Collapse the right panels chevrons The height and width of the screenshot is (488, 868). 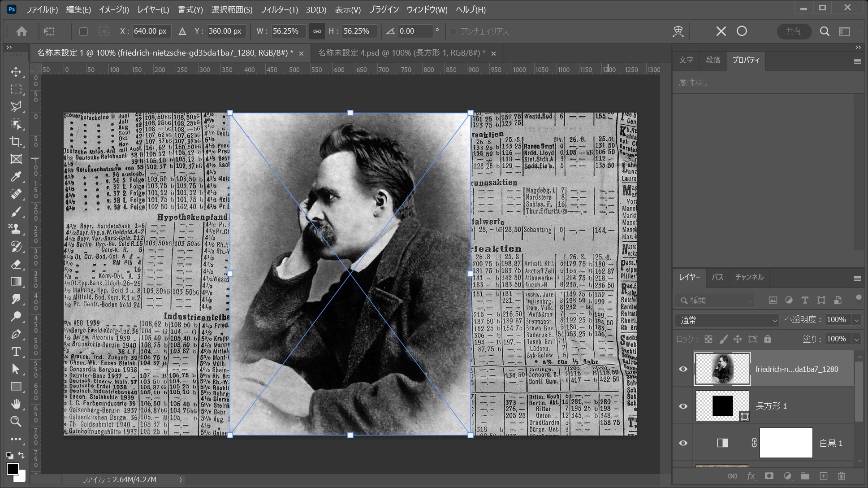858,47
